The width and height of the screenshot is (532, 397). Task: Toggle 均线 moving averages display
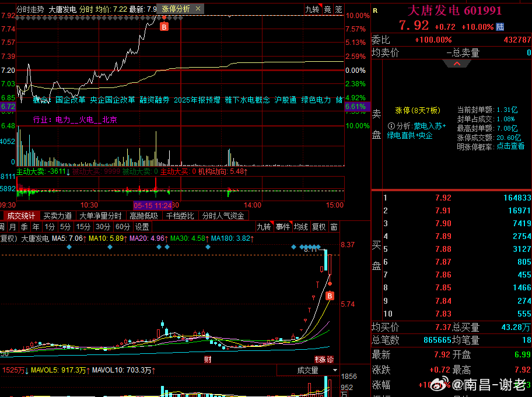(x=300, y=227)
